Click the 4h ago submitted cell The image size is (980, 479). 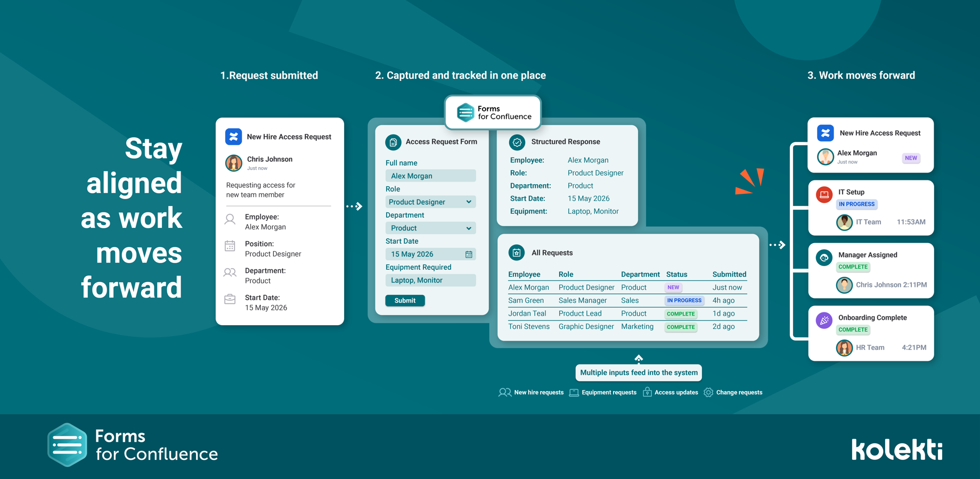click(723, 300)
